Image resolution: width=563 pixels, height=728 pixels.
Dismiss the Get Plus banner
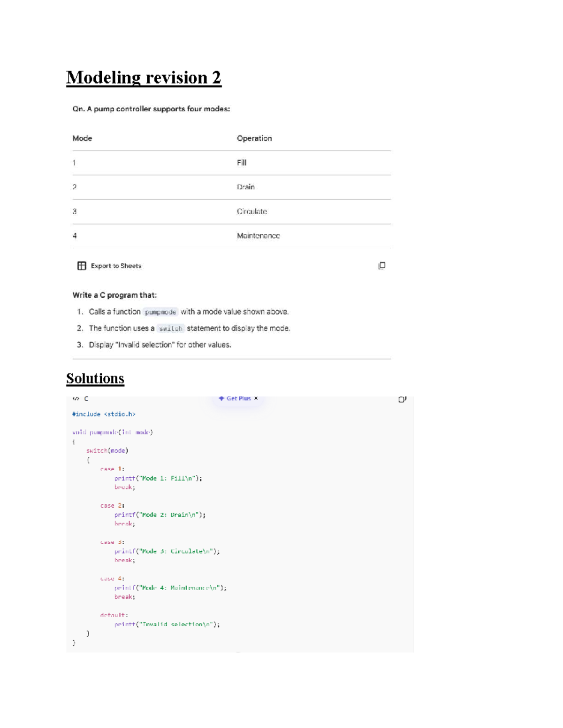(256, 398)
